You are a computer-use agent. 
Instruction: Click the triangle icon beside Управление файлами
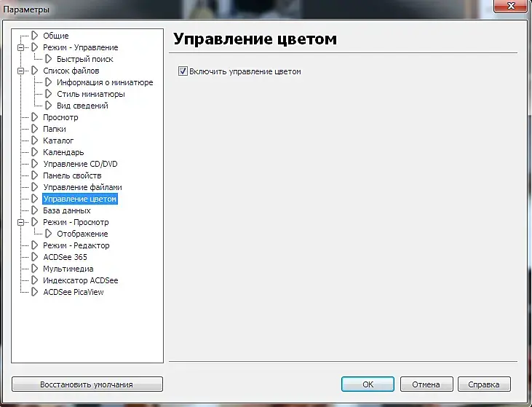[x=35, y=187]
